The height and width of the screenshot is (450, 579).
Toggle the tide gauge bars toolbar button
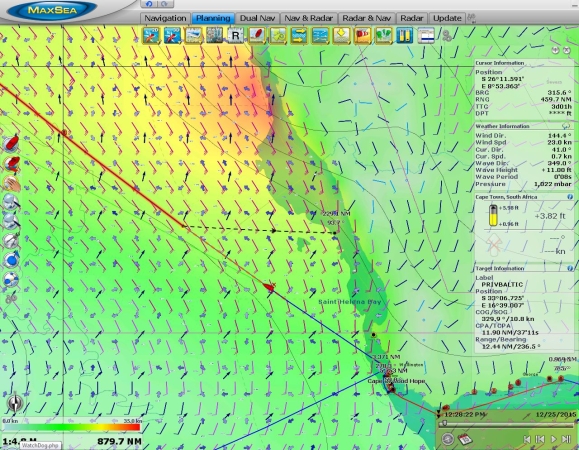(x=404, y=36)
